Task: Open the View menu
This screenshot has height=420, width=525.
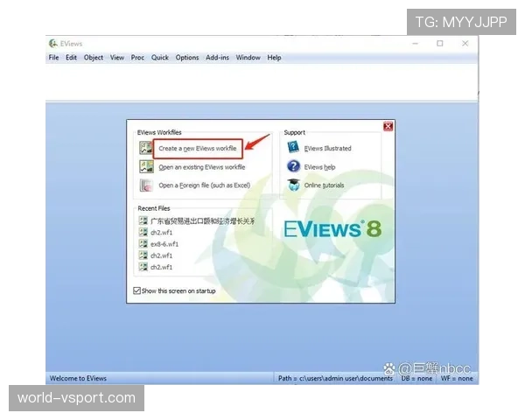Action: pos(117,57)
